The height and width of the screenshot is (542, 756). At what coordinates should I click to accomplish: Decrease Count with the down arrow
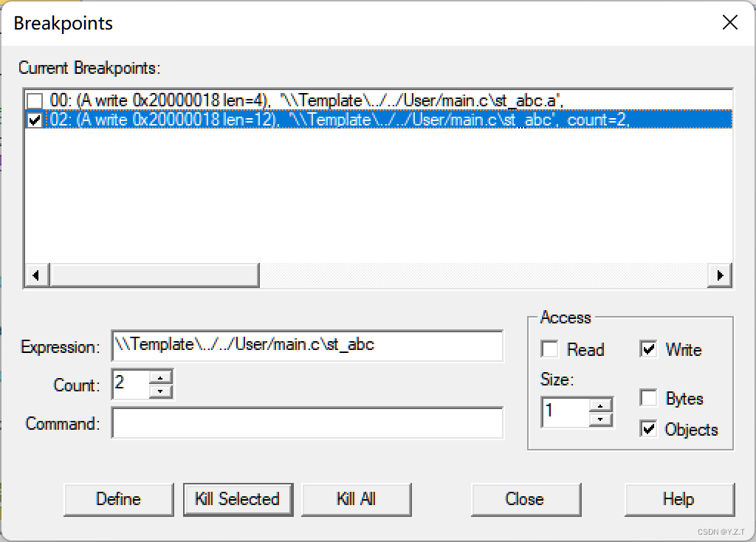160,391
